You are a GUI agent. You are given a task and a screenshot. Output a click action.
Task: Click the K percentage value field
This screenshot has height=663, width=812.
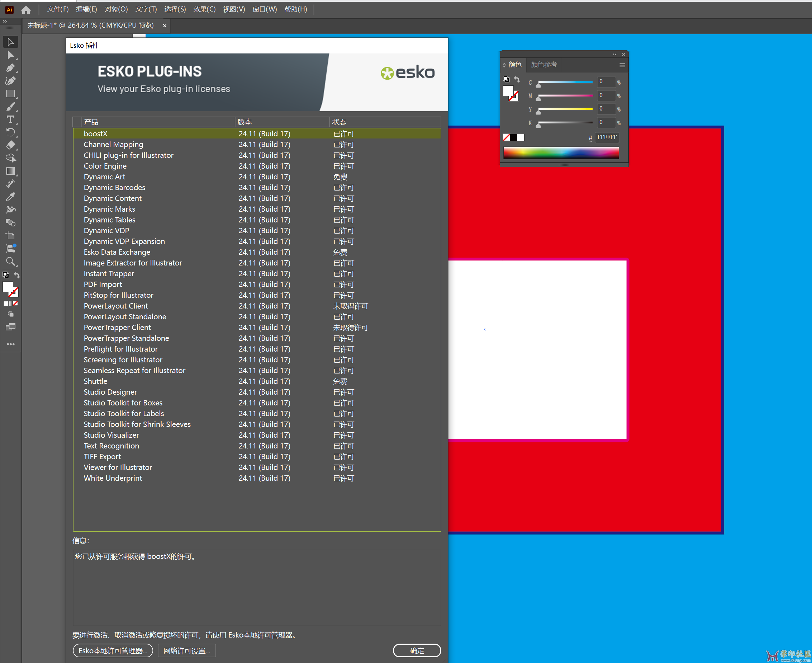(606, 122)
